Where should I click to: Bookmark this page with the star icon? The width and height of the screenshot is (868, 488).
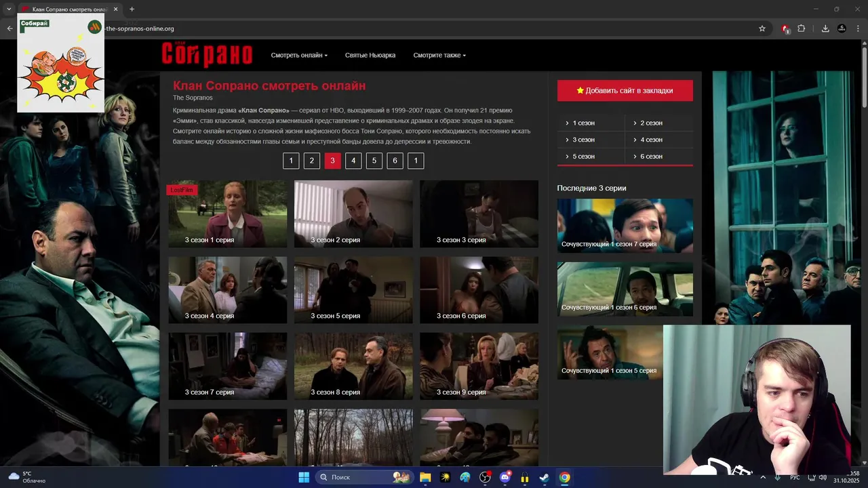tap(762, 28)
